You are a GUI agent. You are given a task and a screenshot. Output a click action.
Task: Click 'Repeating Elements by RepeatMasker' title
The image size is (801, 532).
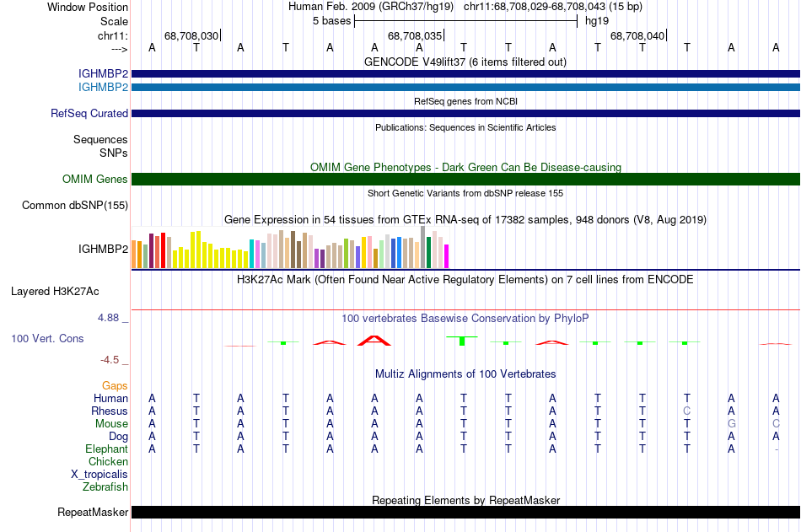click(465, 500)
